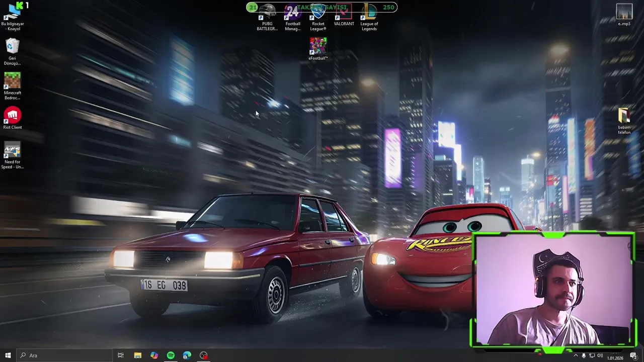The width and height of the screenshot is (644, 362).
Task: Open Task View on the taskbar
Action: [121, 355]
